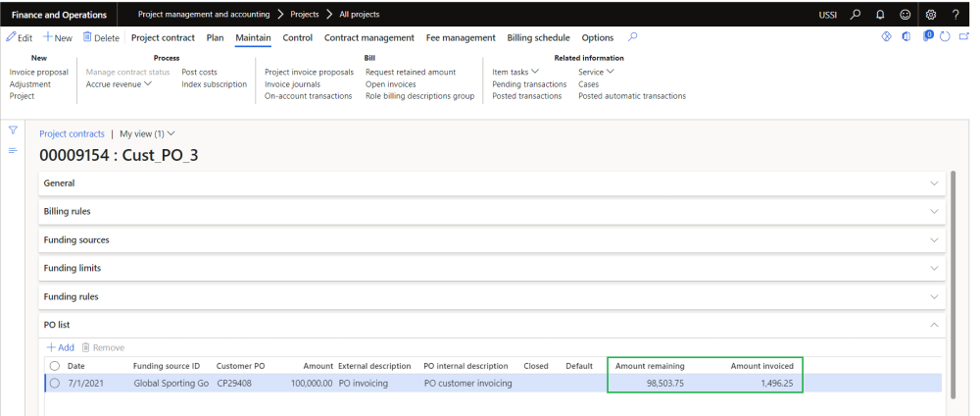The height and width of the screenshot is (416, 980).
Task: Open the filter pane funnel icon
Action: click(x=13, y=130)
